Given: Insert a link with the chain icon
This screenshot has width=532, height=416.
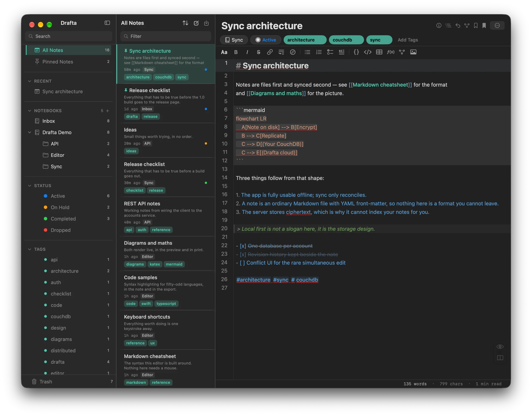Looking at the screenshot, I should (x=270, y=52).
